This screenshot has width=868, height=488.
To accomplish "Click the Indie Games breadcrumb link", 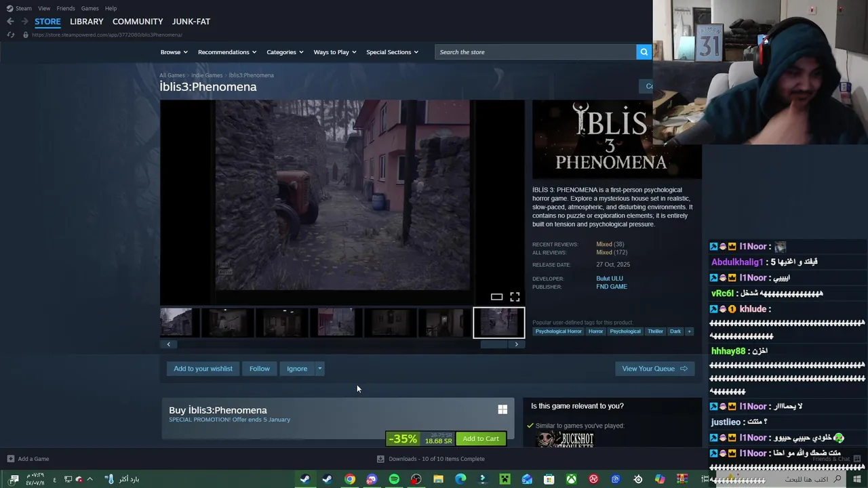I will point(207,75).
